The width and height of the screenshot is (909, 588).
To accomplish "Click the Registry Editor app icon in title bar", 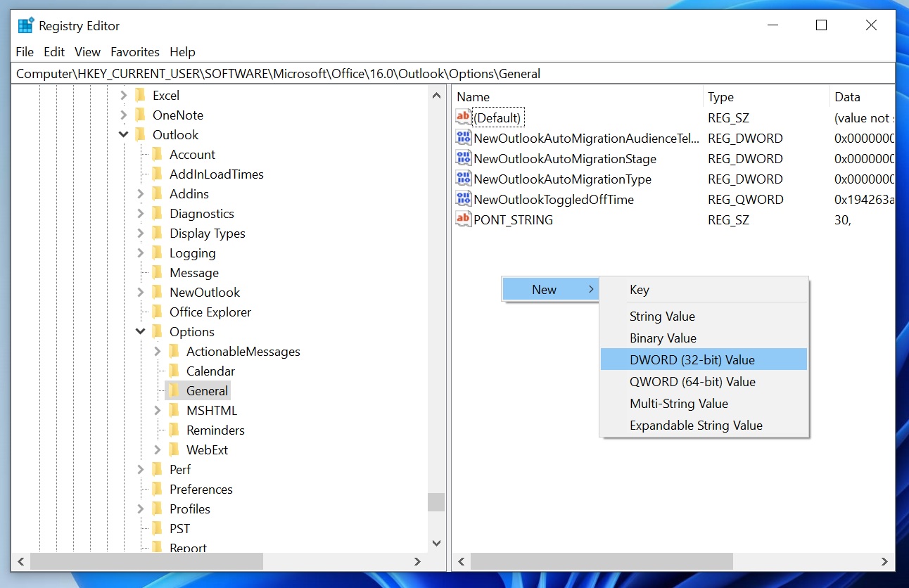I will coord(26,26).
